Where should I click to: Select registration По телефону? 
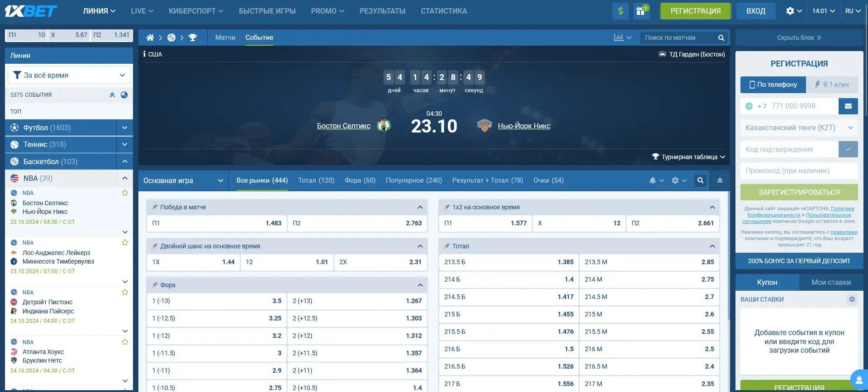(x=773, y=85)
